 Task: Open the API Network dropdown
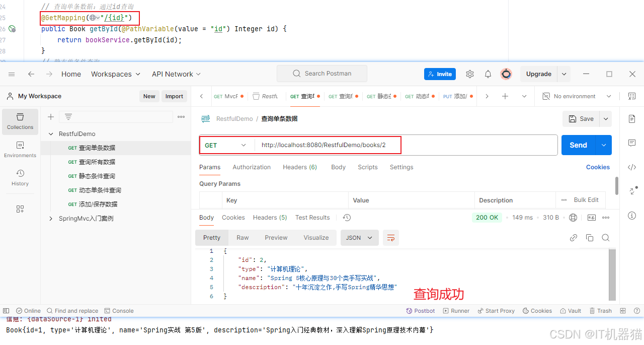[176, 74]
